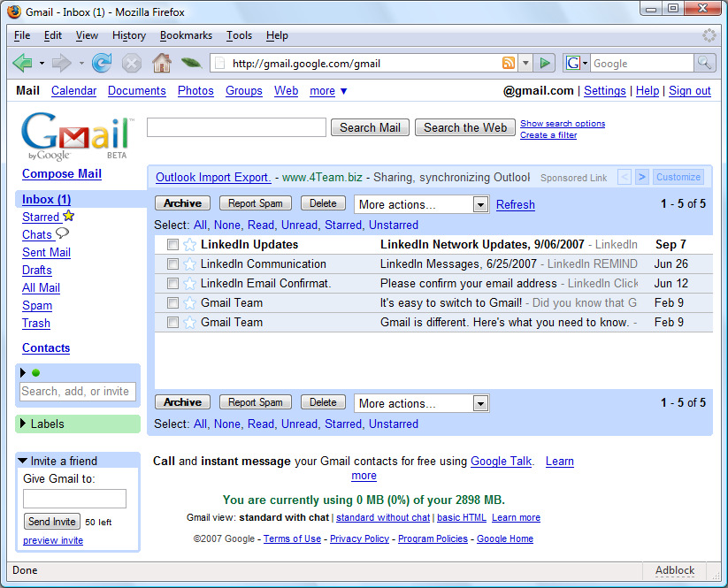Click the Refresh link
The image size is (728, 588).
pos(516,204)
